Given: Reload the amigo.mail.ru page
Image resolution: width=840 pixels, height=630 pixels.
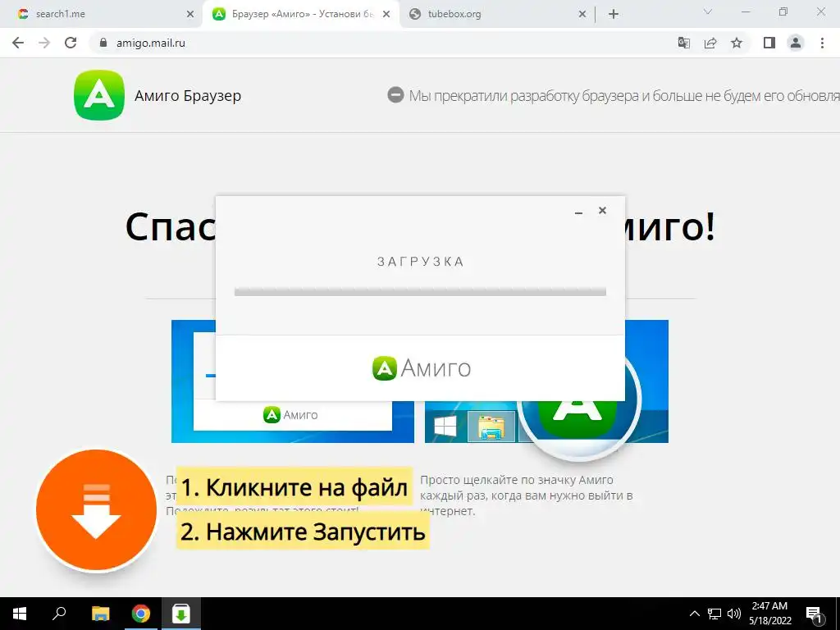Looking at the screenshot, I should (71, 43).
